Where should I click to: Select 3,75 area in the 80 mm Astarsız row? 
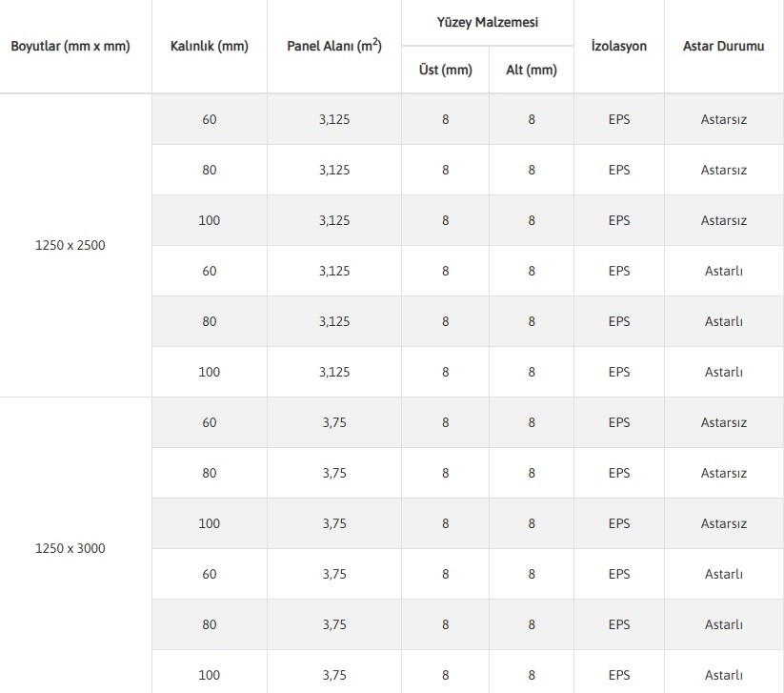[x=333, y=473]
